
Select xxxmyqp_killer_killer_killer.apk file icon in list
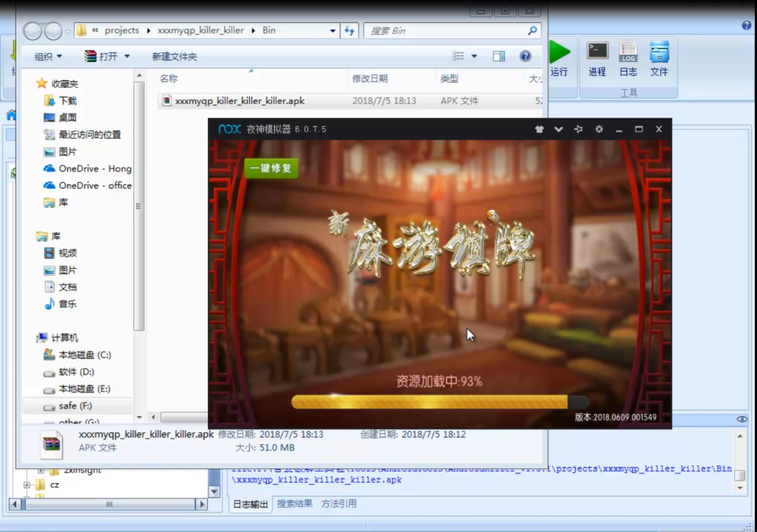click(x=166, y=100)
